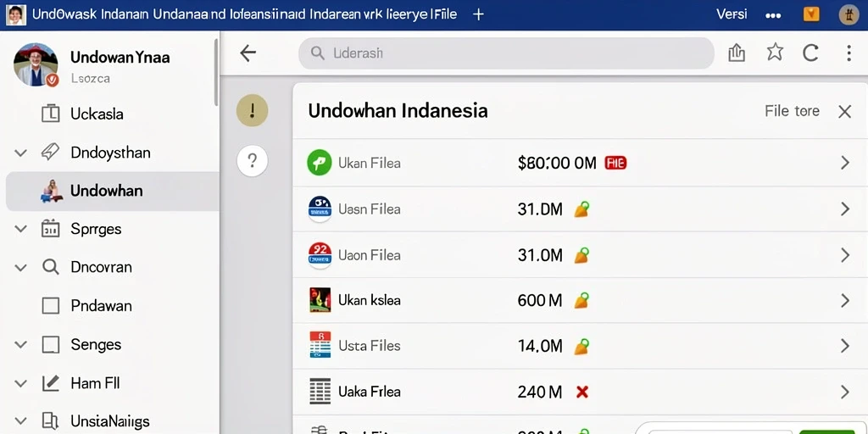
Task: Click the tag icon beside 600 M
Action: [581, 301]
